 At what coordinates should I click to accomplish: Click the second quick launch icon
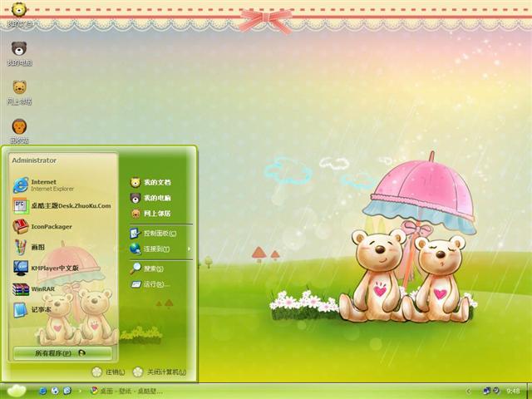55,391
